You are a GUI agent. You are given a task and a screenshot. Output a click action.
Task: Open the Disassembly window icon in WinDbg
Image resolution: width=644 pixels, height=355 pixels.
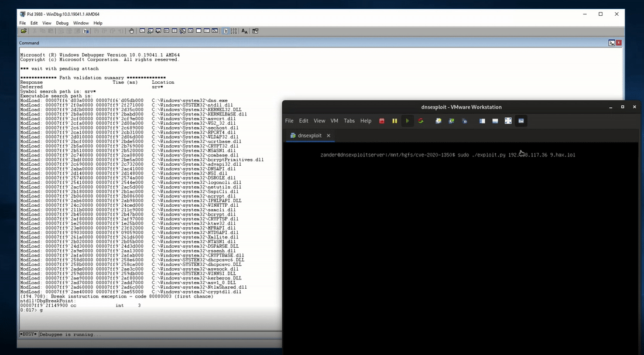[x=190, y=31]
